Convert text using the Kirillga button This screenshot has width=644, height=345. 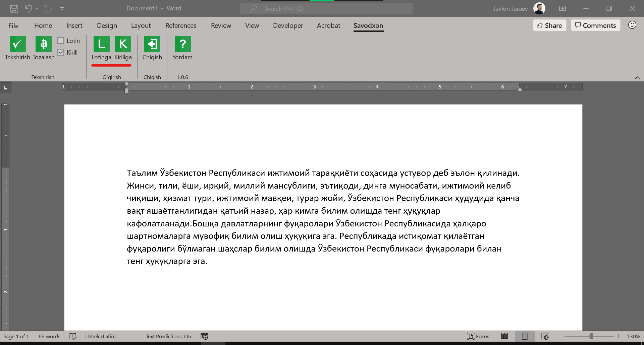click(123, 44)
